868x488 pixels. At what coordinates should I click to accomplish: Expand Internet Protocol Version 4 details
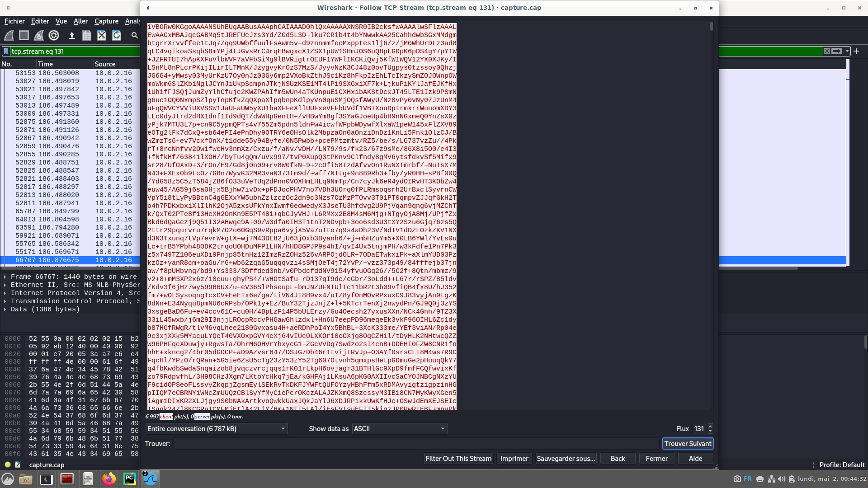click(x=5, y=293)
